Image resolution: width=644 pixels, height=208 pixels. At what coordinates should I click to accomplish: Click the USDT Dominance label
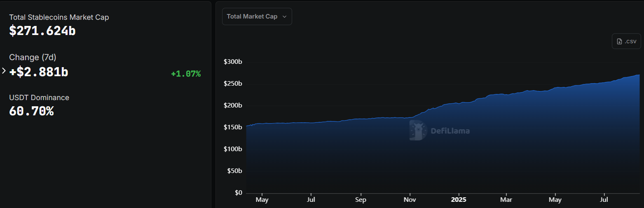[x=39, y=98]
